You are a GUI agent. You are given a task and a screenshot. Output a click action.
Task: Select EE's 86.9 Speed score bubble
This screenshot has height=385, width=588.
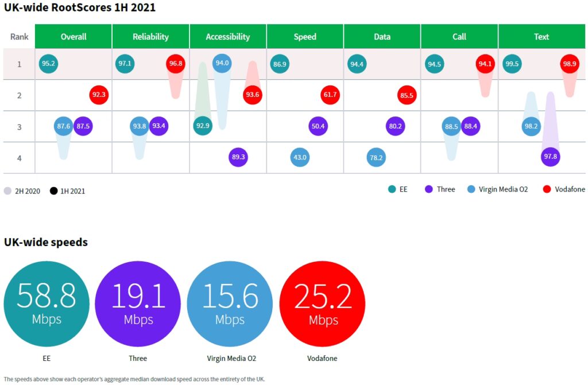click(280, 64)
